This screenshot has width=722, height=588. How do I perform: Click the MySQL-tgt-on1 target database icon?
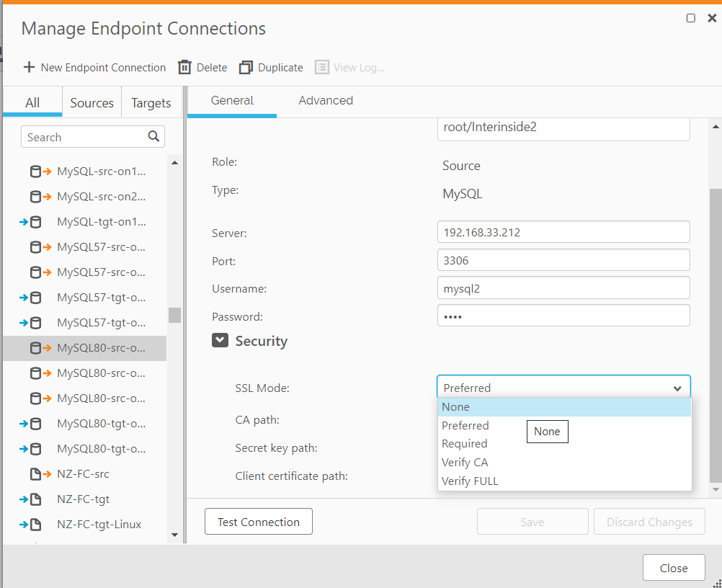coord(31,222)
